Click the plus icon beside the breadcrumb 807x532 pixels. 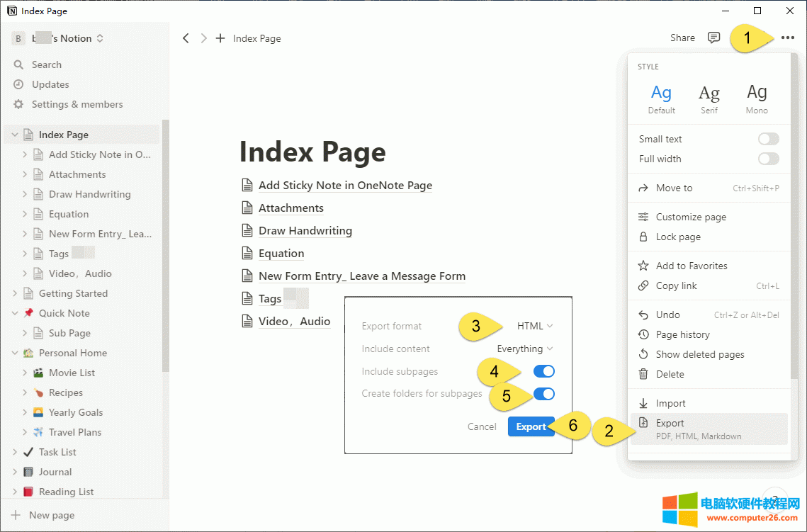coord(220,38)
